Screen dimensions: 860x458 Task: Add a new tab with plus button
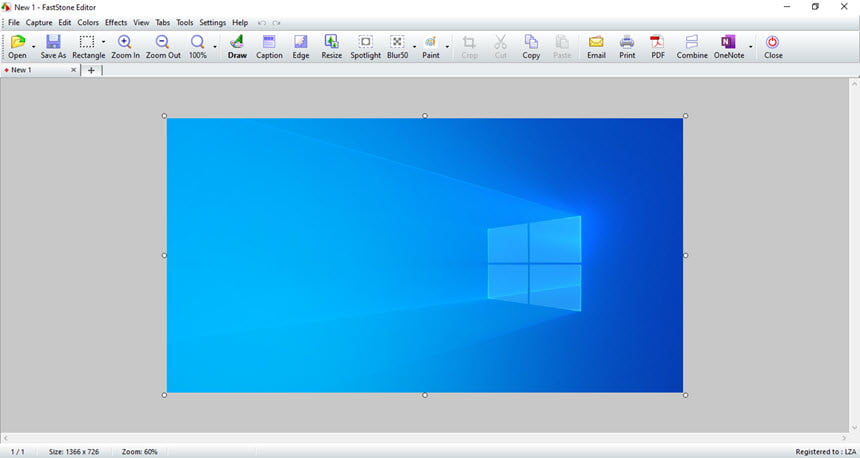(x=91, y=70)
